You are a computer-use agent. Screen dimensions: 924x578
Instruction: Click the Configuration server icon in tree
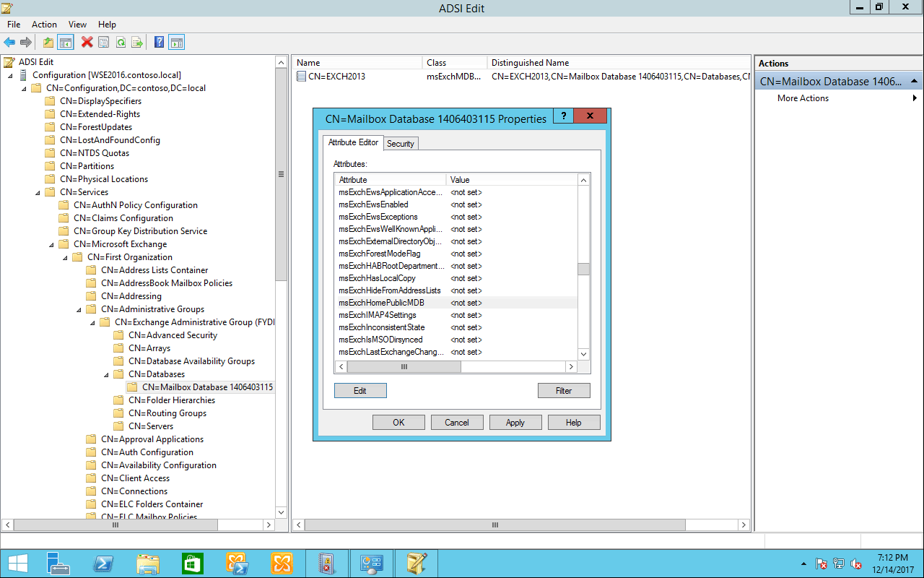(24, 75)
